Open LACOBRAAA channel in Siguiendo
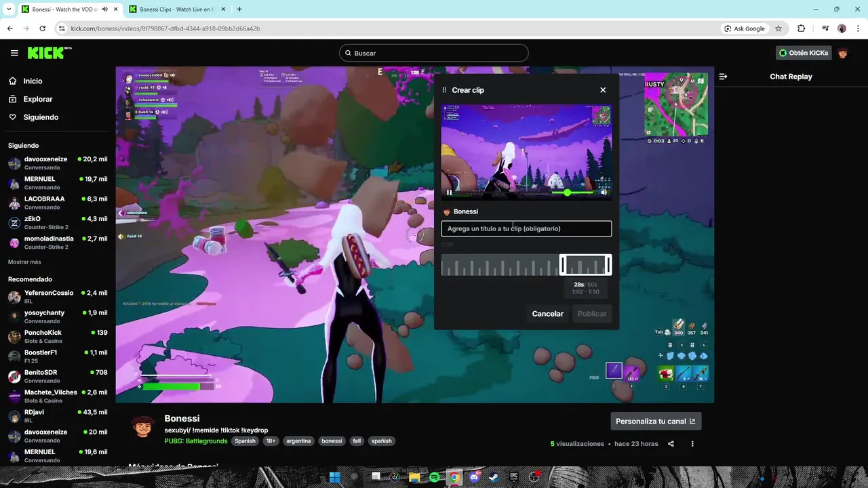Screen dimensions: 868x488 click(58, 203)
